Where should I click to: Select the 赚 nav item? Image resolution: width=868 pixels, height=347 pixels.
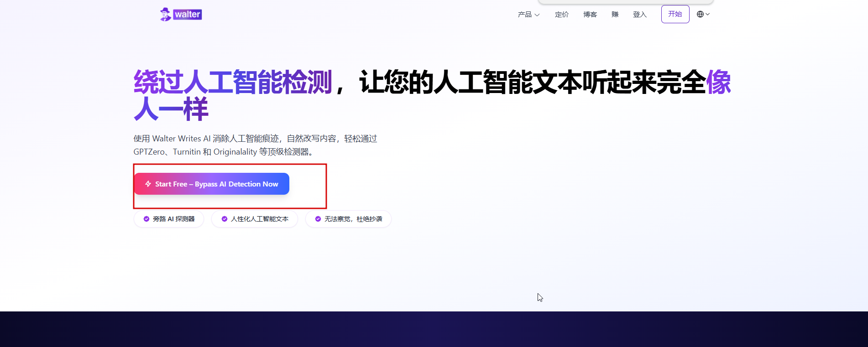click(x=615, y=15)
